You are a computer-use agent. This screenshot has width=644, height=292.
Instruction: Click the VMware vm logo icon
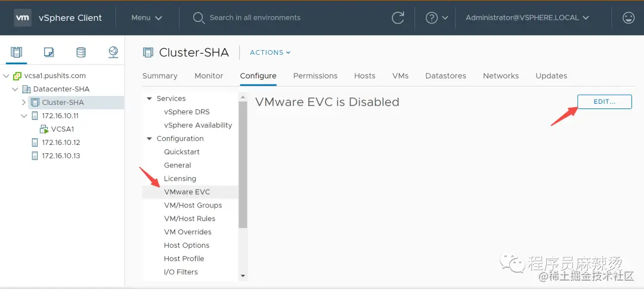tap(23, 18)
